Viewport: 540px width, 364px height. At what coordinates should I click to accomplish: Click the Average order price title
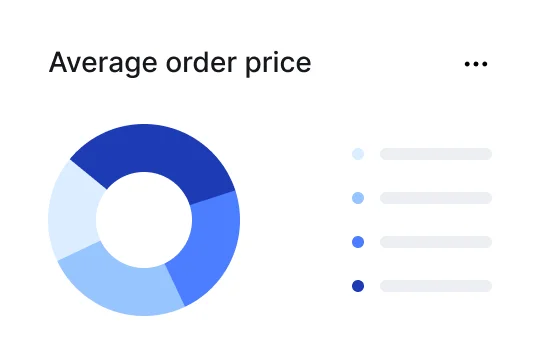point(180,63)
